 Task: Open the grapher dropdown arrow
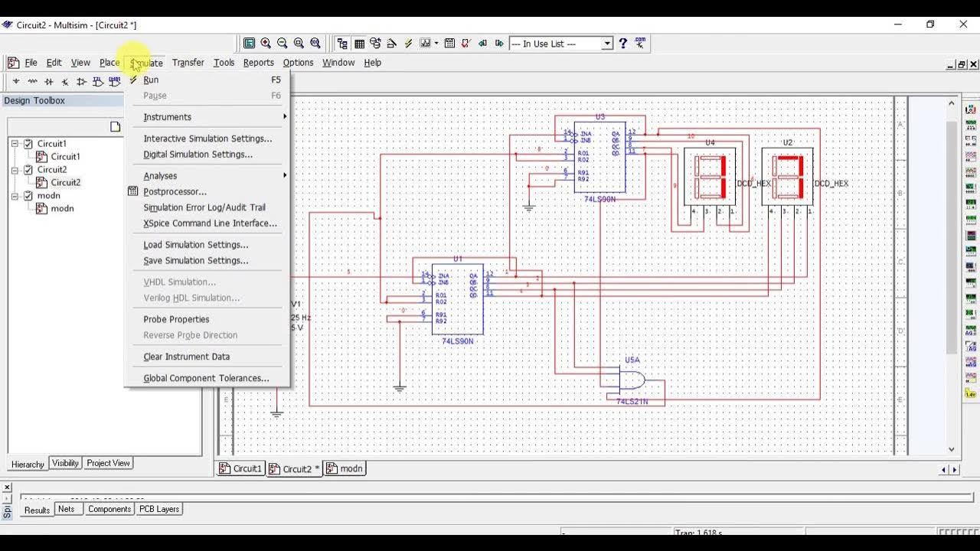436,44
